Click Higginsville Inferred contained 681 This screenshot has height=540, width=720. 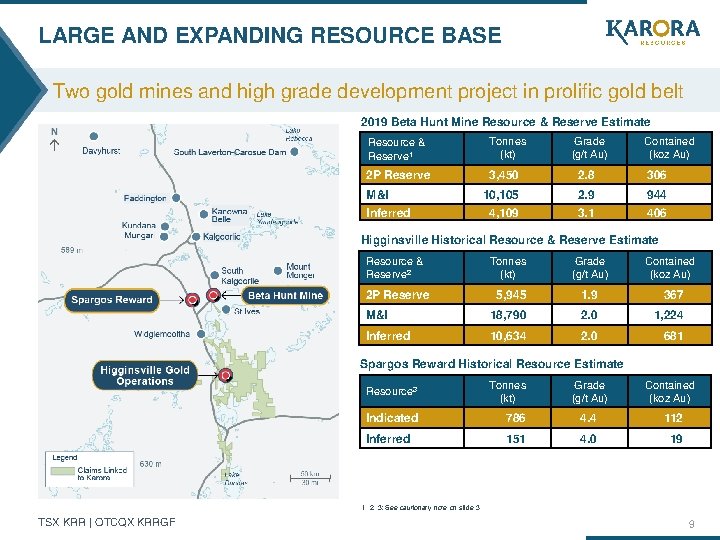673,336
